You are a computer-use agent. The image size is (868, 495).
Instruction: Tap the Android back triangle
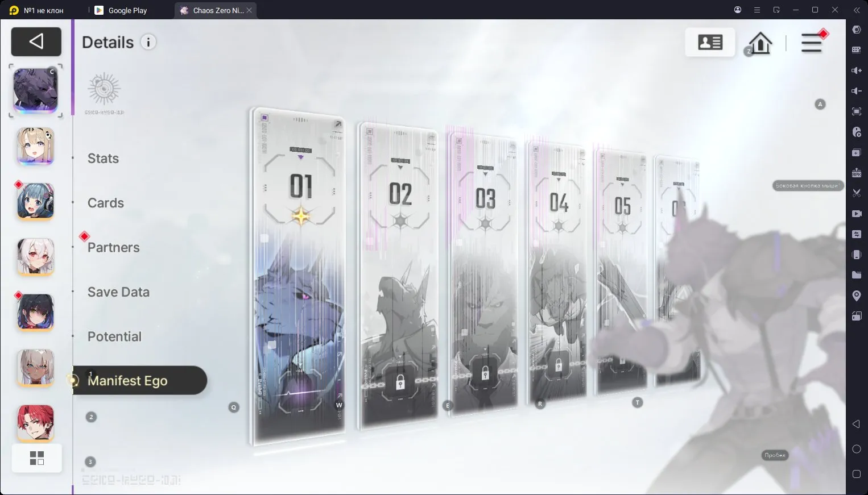[x=857, y=424]
